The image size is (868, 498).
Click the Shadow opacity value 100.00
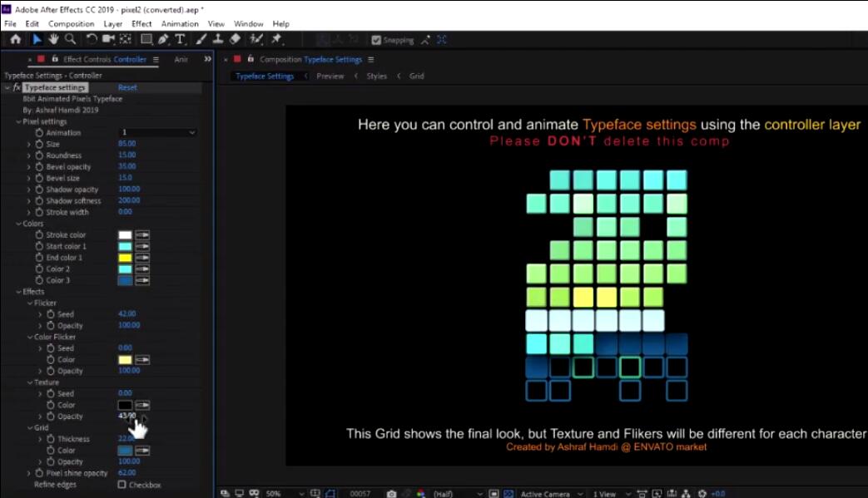[129, 189]
